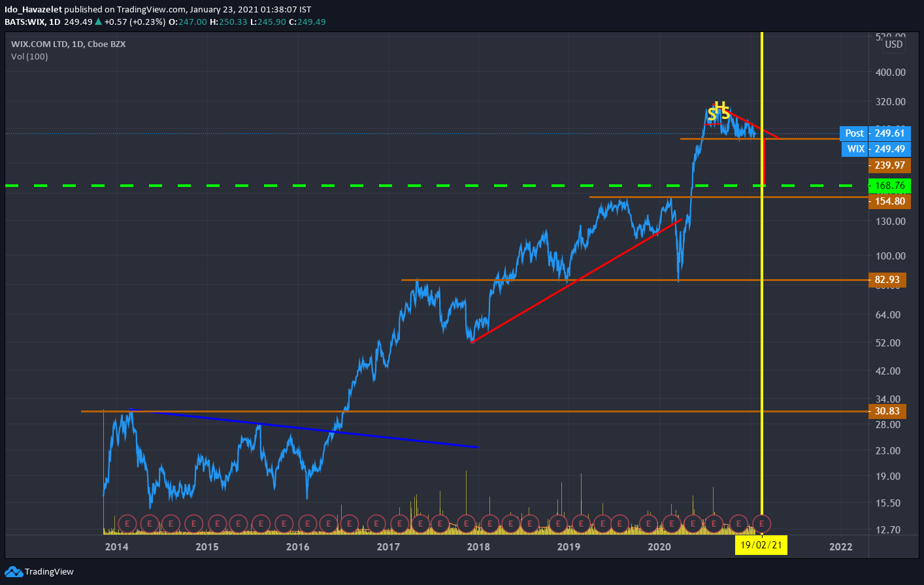Click the 2017 year label
The width and height of the screenshot is (924, 585).
pyautogui.click(x=388, y=546)
